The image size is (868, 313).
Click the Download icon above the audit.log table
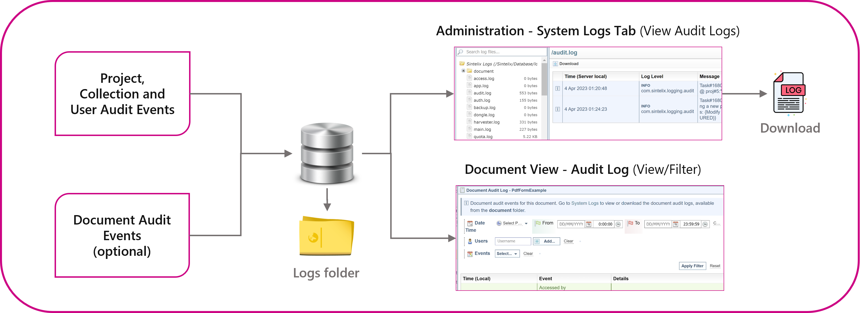pyautogui.click(x=555, y=64)
